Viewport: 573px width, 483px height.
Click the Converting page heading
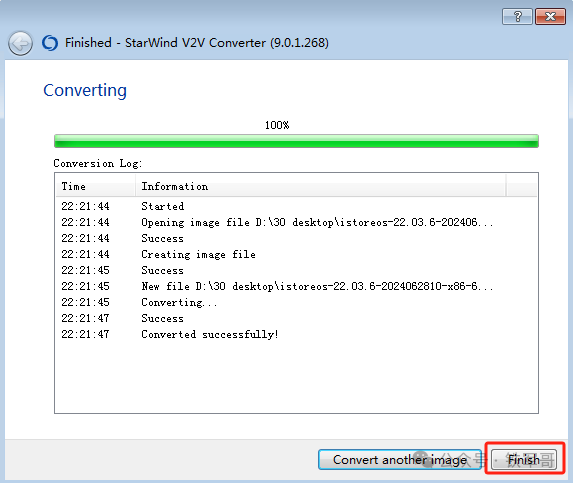tap(85, 90)
